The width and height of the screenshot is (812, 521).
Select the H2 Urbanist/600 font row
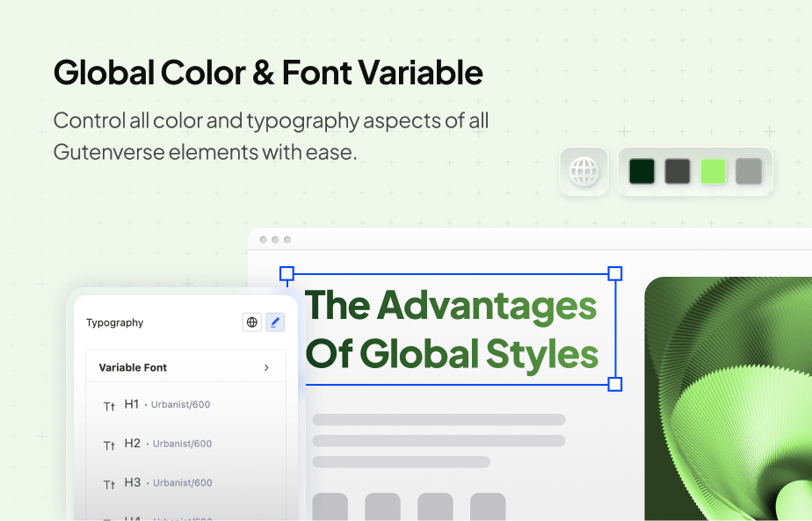pyautogui.click(x=186, y=444)
